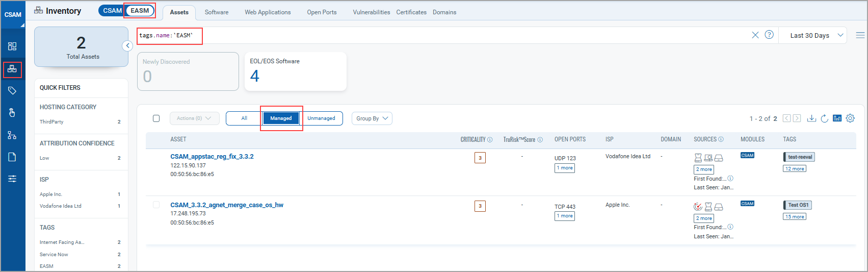Click the hand pointer Rules icon in sidebar
The height and width of the screenshot is (272, 868).
(x=12, y=113)
